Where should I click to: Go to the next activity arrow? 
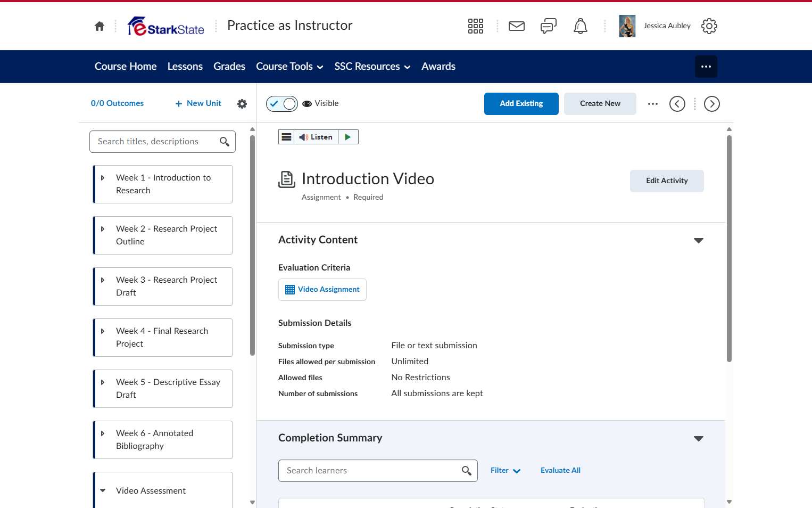coord(712,104)
